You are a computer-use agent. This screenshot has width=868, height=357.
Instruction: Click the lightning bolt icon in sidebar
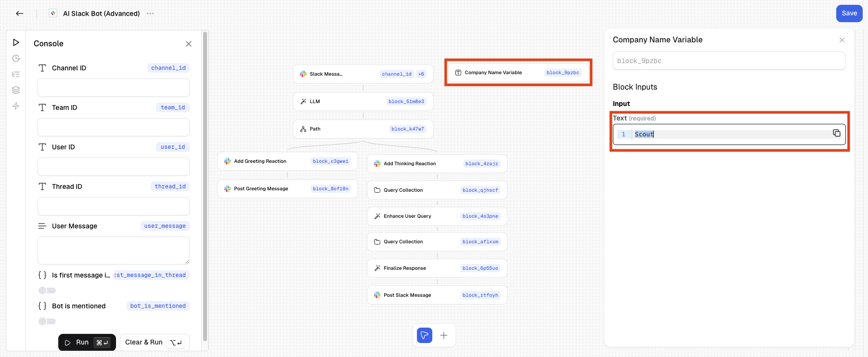coord(16,106)
